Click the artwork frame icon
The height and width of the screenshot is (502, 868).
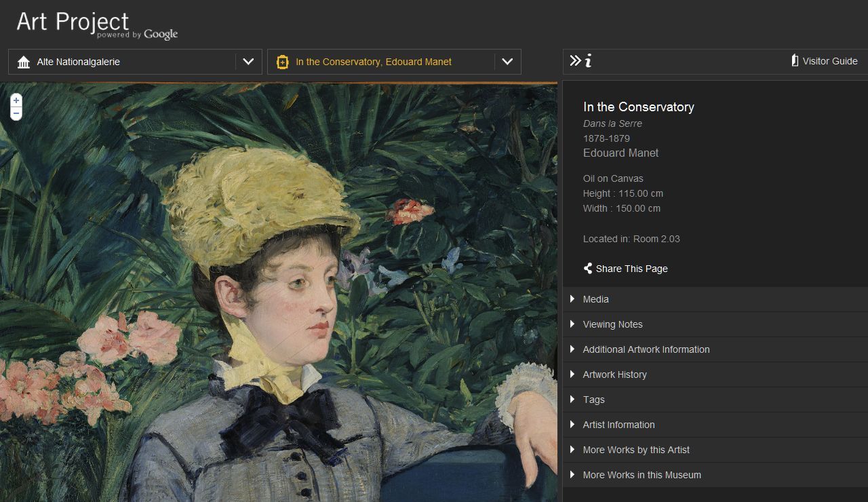pos(283,62)
